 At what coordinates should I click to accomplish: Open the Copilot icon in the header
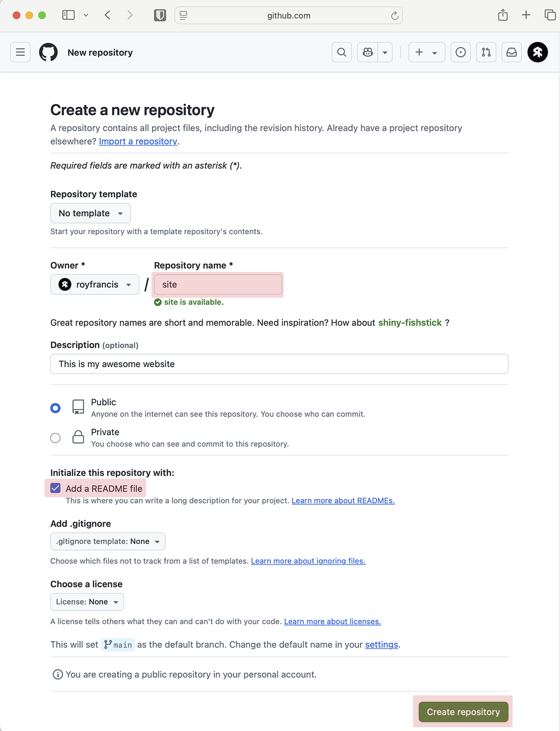(368, 52)
